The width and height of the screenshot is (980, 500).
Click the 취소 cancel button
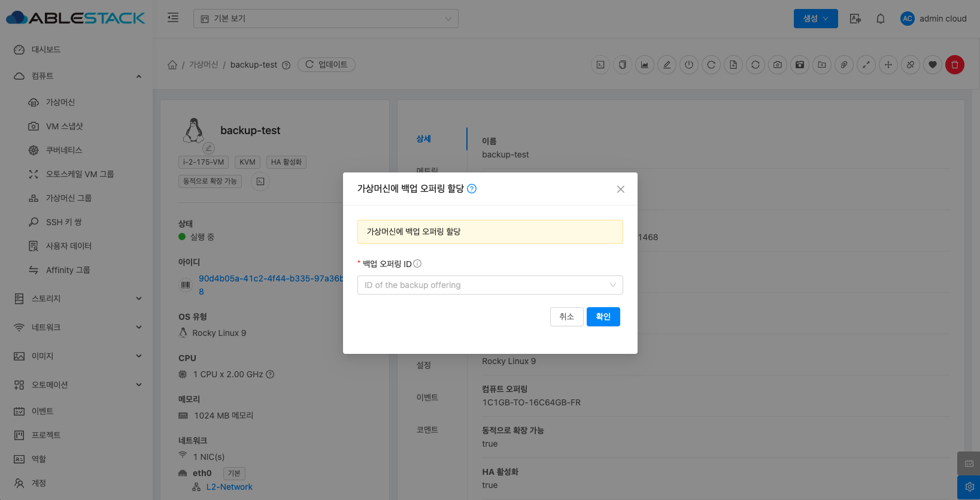[x=566, y=317]
